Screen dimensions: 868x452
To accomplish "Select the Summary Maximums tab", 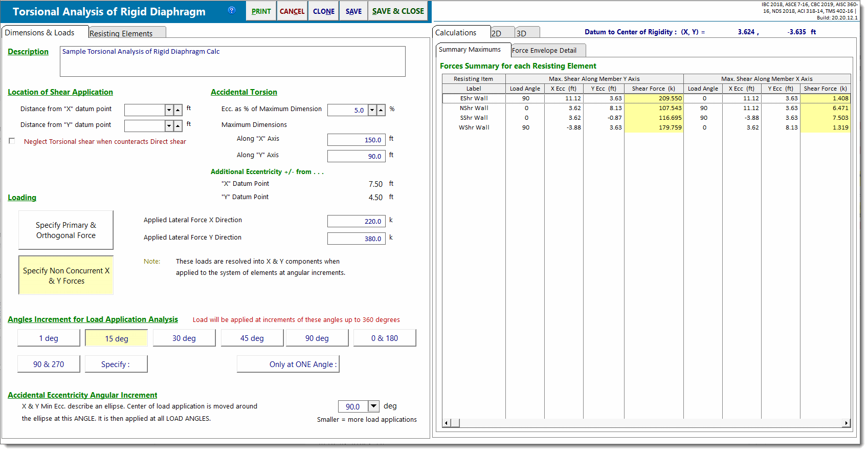I will click(x=474, y=50).
